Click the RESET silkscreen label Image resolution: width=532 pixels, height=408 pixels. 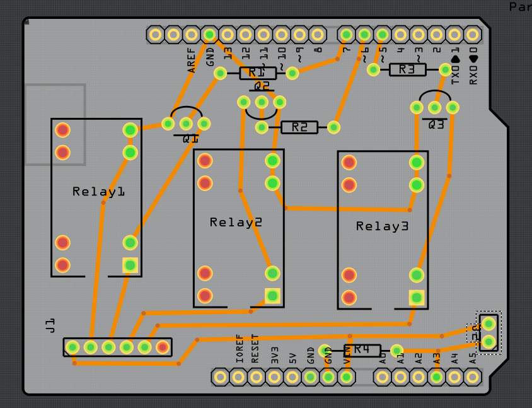pos(255,349)
